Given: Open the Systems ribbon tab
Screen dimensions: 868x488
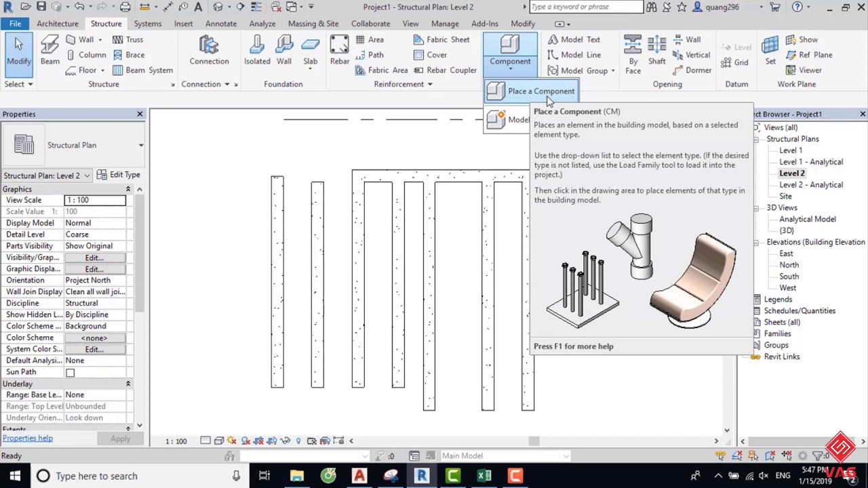Looking at the screenshot, I should (148, 24).
